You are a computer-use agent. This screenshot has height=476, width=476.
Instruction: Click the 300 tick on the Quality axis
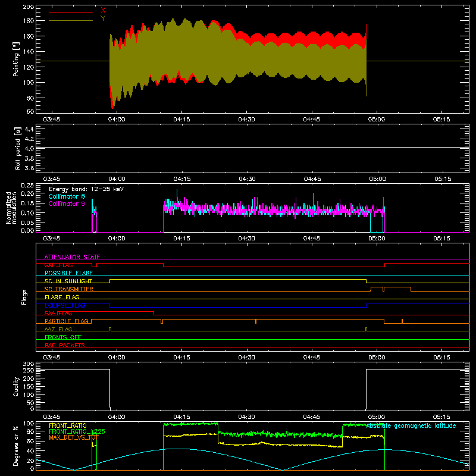29,364
